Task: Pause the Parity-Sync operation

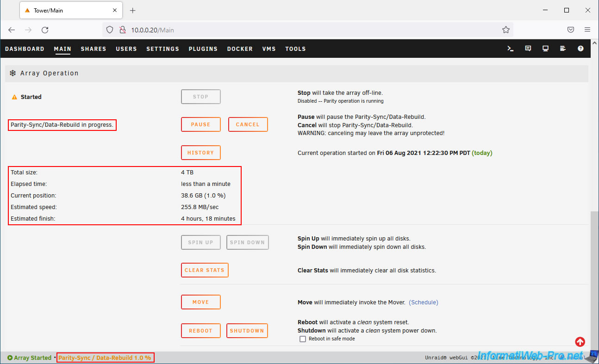Action: point(200,124)
